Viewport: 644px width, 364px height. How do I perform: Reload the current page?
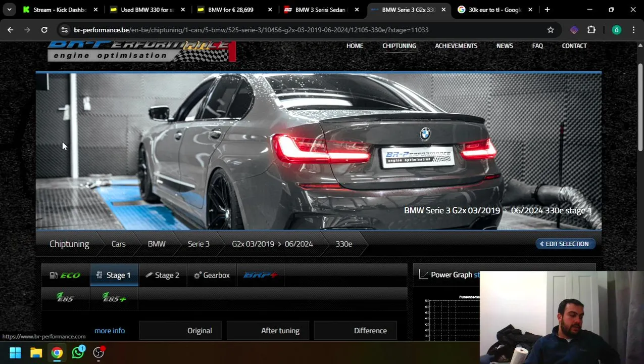[44, 30]
